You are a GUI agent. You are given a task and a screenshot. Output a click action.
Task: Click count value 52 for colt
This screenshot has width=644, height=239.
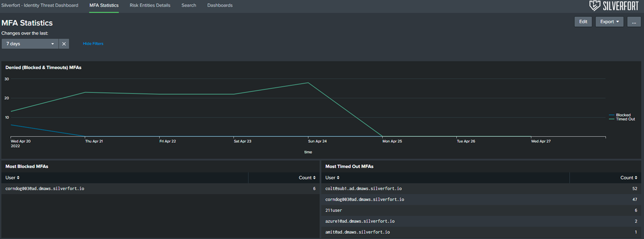coord(634,189)
